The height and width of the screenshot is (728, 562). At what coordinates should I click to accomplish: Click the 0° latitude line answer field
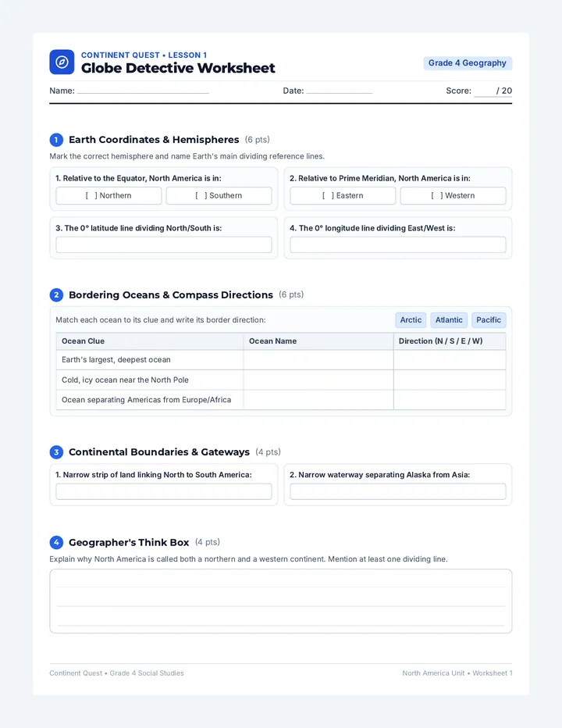(x=164, y=244)
